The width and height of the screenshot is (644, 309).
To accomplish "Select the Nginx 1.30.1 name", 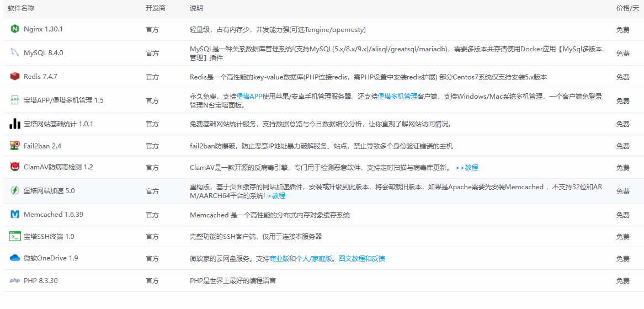I will [43, 29].
